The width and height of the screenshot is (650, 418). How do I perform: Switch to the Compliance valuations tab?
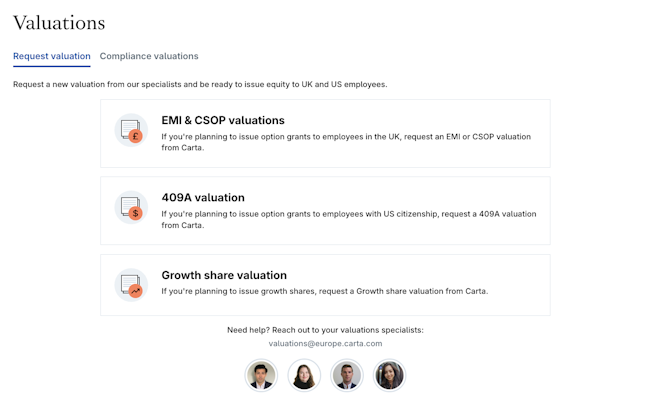(149, 56)
